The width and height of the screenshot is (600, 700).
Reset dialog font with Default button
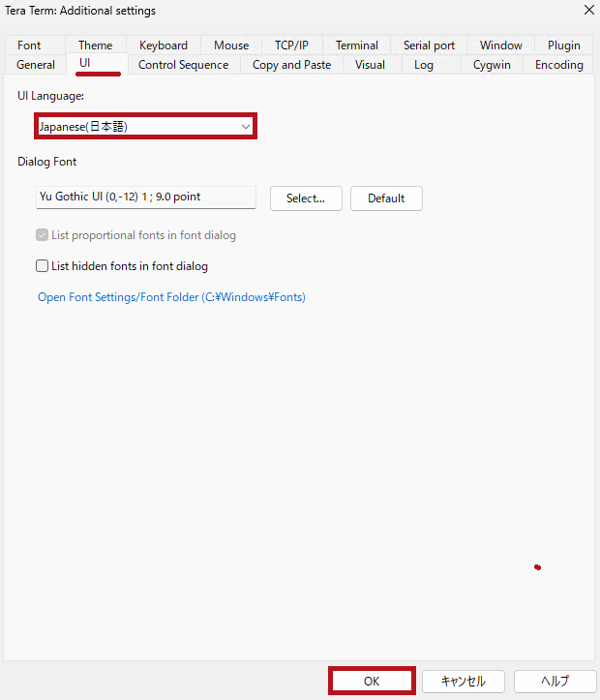tap(386, 198)
